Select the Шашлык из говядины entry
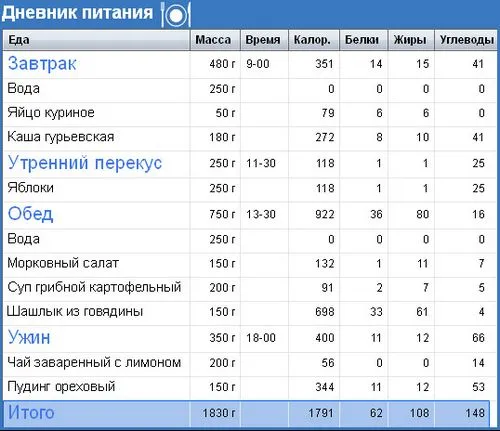 (75, 312)
